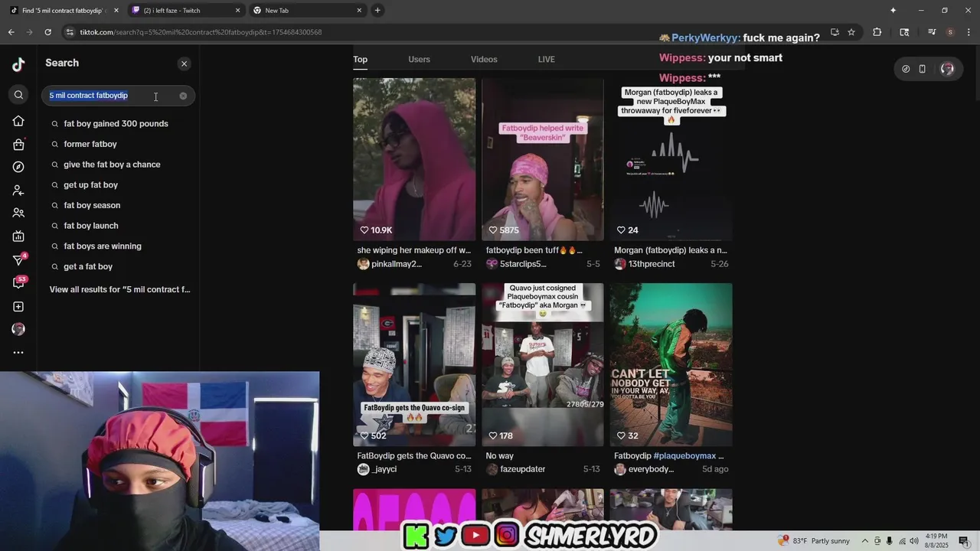Open Messages paper plane icon

tap(18, 260)
